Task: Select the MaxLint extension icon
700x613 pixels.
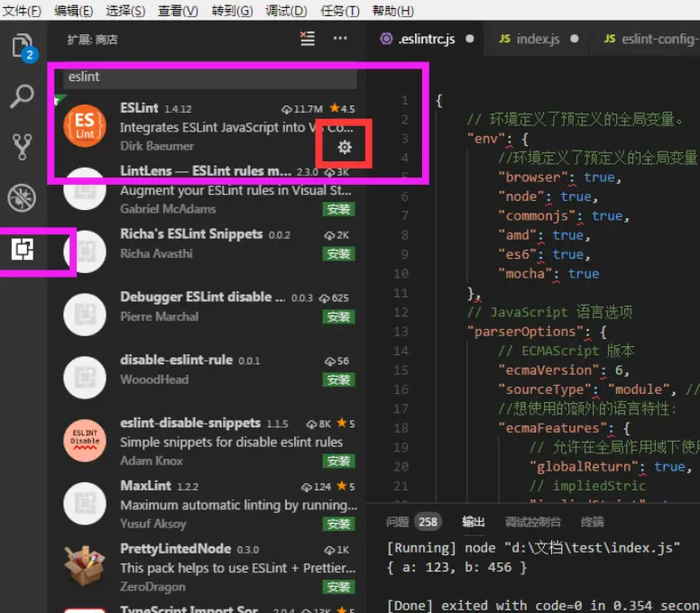Action: (85, 503)
